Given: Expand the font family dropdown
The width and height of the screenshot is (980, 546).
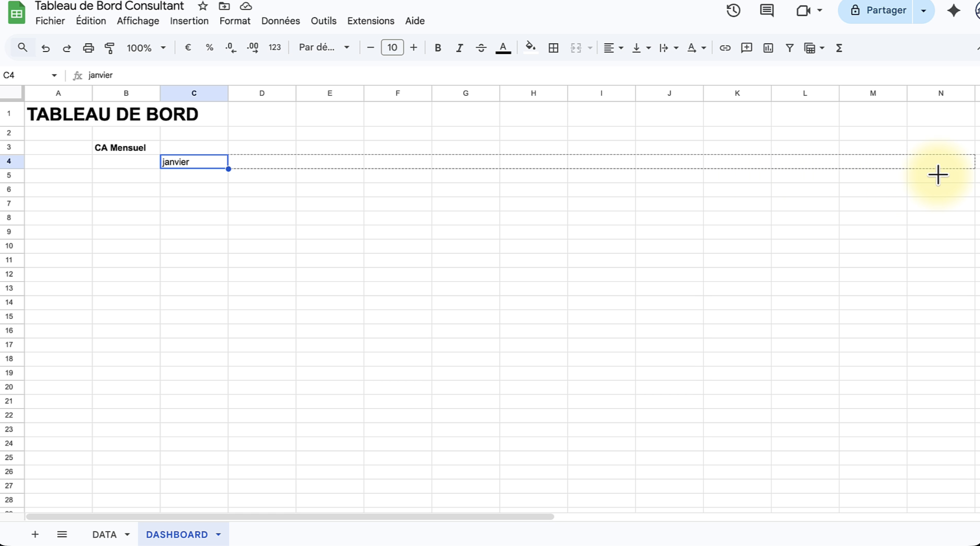Looking at the screenshot, I should pyautogui.click(x=324, y=48).
